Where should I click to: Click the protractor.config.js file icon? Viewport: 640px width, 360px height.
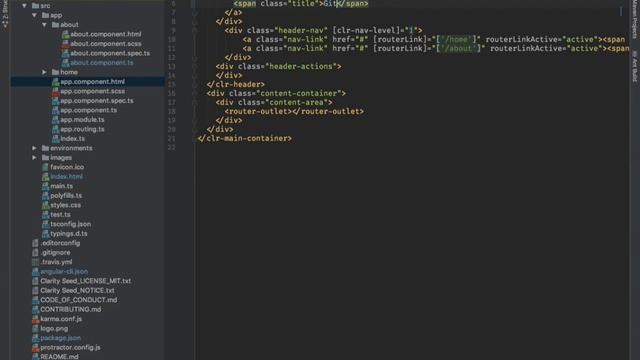point(36,347)
